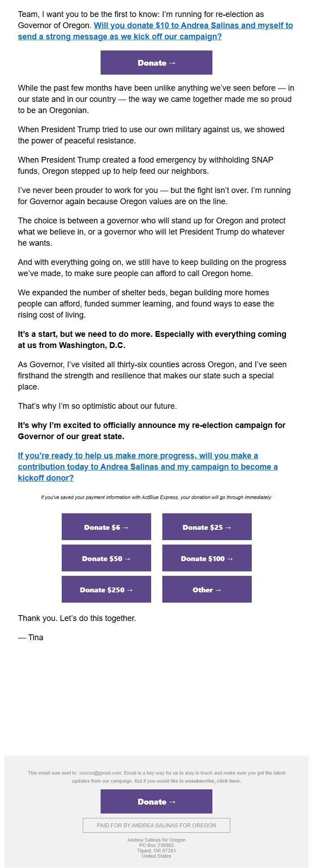Image resolution: width=313 pixels, height=868 pixels.
Task: Click the bottom purple Donate button
Action: tap(156, 801)
